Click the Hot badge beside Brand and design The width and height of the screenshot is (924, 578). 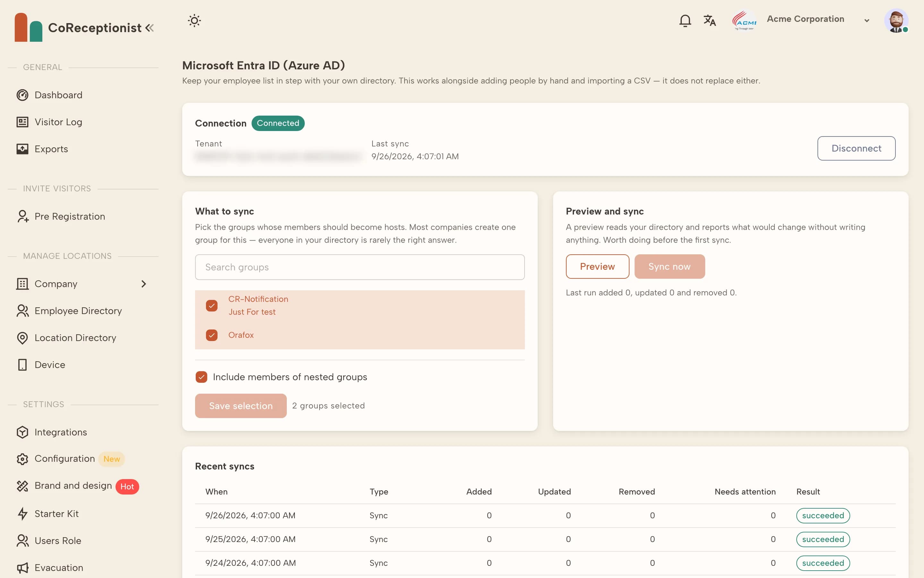pyautogui.click(x=127, y=486)
